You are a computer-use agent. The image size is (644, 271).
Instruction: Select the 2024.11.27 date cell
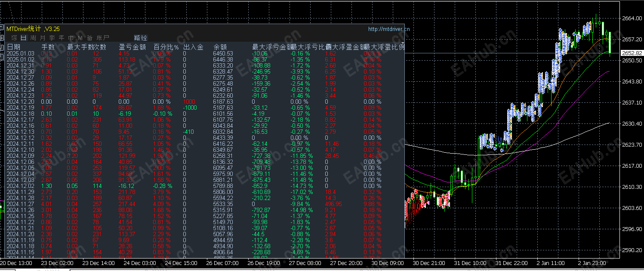coord(20,204)
